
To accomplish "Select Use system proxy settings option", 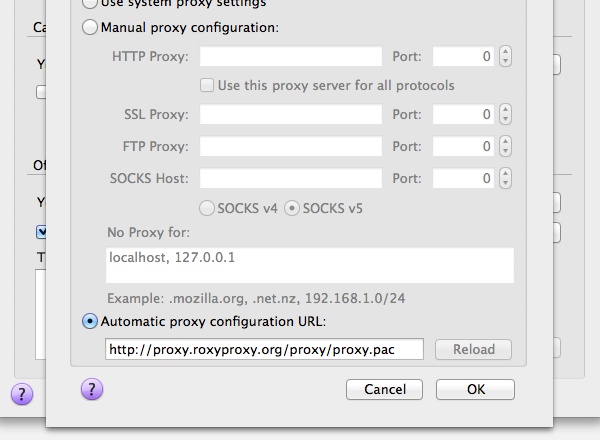I will coord(90,3).
